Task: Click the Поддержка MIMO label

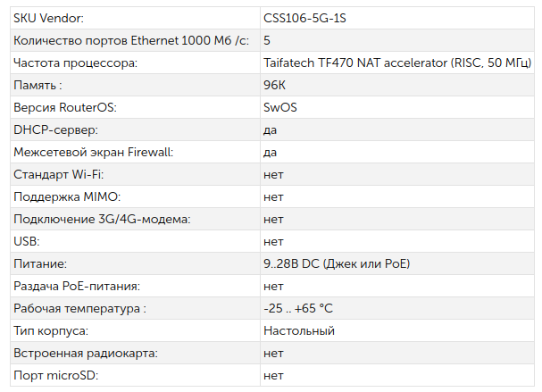Action: [67, 197]
